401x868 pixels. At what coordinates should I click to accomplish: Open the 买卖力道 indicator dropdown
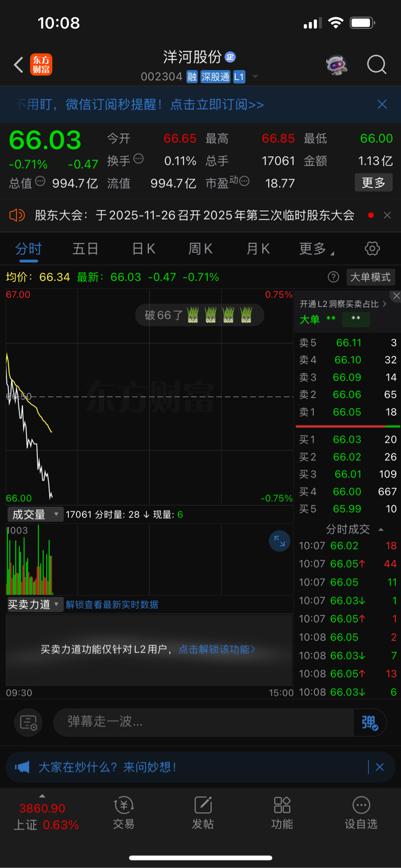pyautogui.click(x=35, y=604)
